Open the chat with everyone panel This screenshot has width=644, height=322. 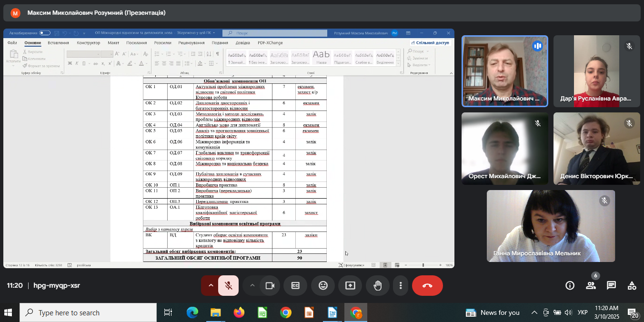[611, 286]
